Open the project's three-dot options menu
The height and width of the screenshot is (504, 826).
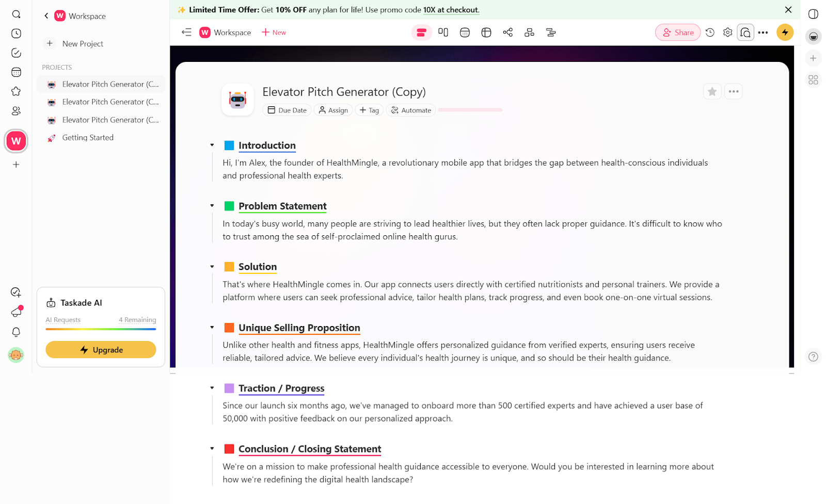(x=733, y=91)
